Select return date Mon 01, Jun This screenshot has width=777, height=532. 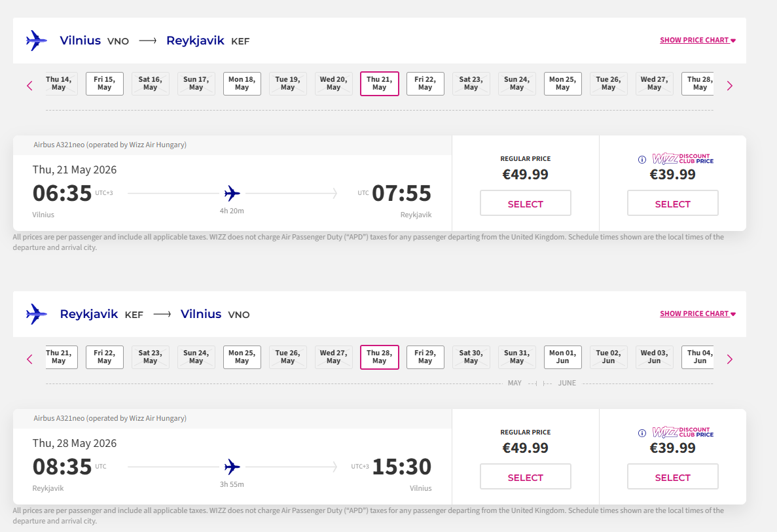point(563,357)
